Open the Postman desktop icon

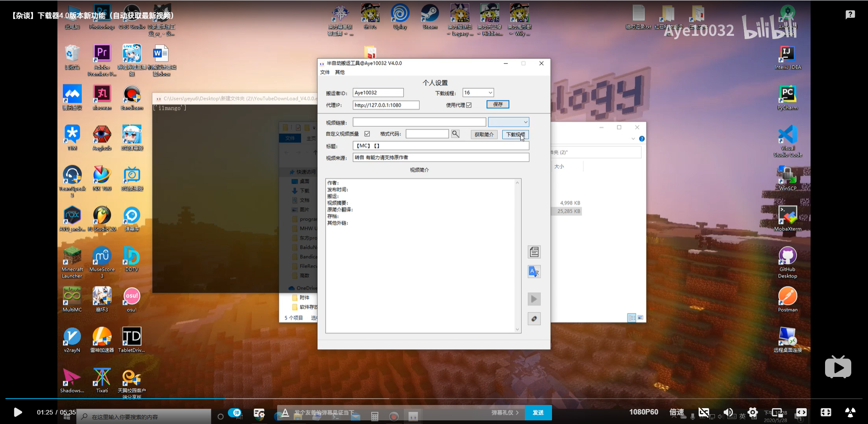click(x=788, y=300)
